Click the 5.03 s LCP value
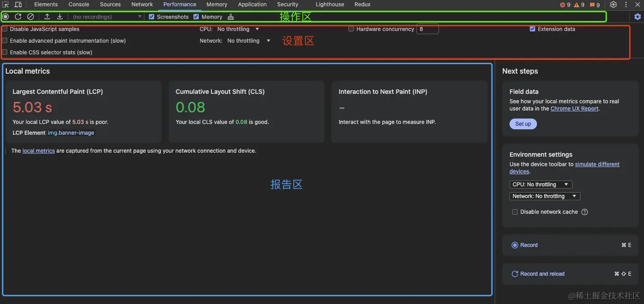 click(x=32, y=107)
